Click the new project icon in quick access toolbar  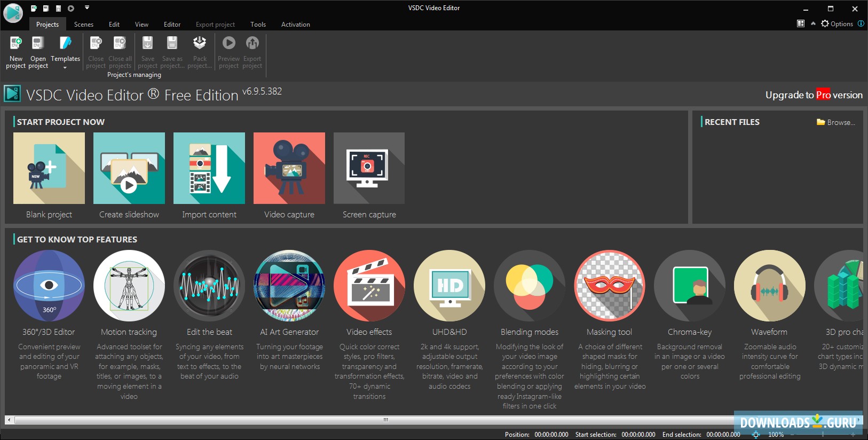tap(34, 8)
